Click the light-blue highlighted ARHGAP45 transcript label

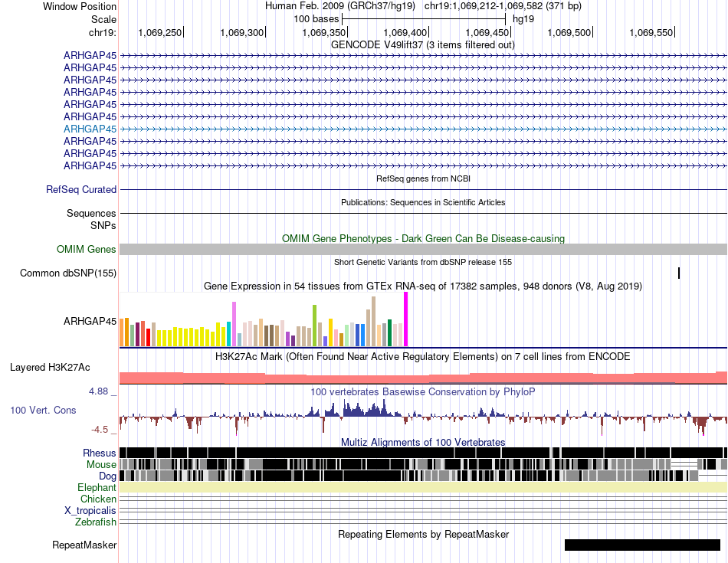coord(90,129)
